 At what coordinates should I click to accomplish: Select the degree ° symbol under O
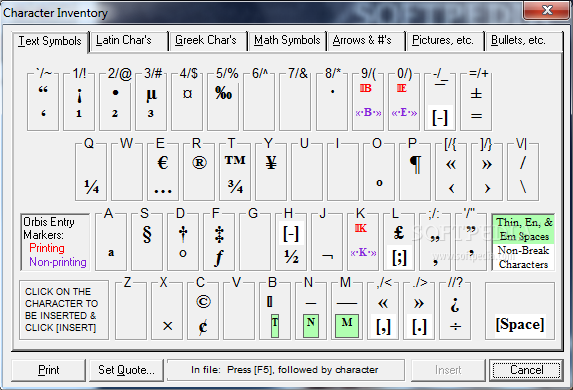[379, 183]
